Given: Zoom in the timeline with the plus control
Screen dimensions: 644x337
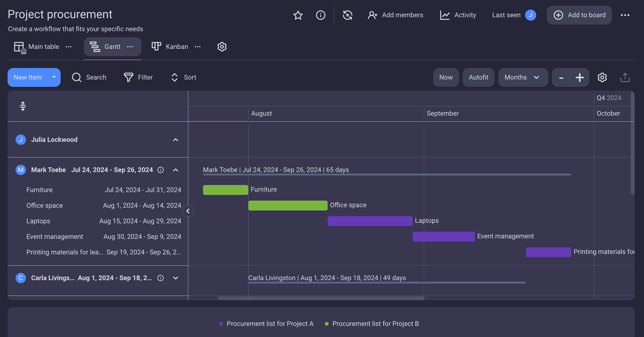Looking at the screenshot, I should click(579, 77).
